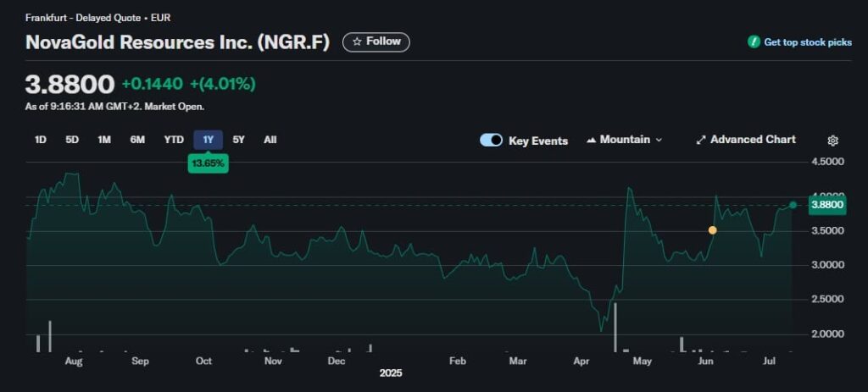Select the 1Y time range
The image size is (868, 392).
(209, 140)
